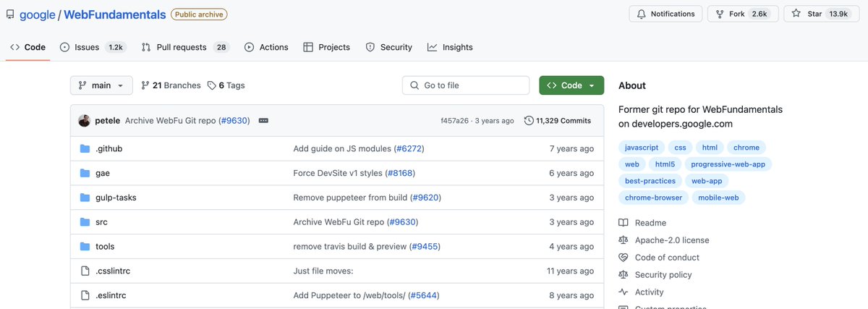Click the tools folder icon
The height and width of the screenshot is (309, 868).
[85, 247]
